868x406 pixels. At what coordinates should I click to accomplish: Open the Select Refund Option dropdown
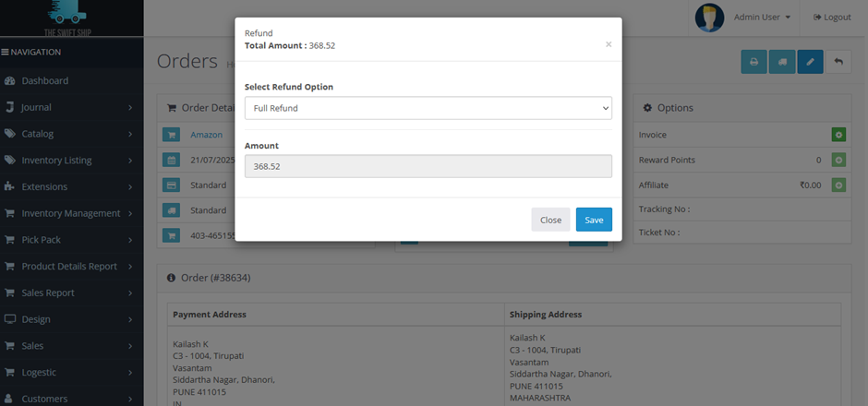pyautogui.click(x=428, y=108)
